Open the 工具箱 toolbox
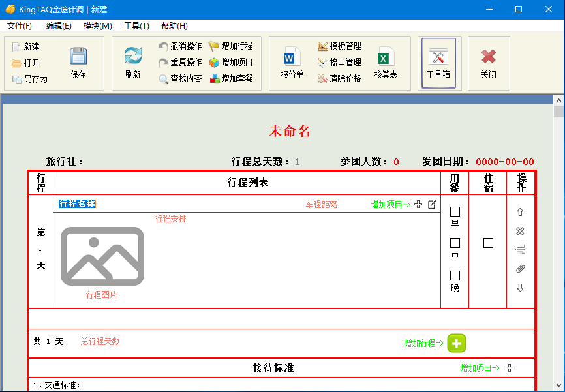 439,62
